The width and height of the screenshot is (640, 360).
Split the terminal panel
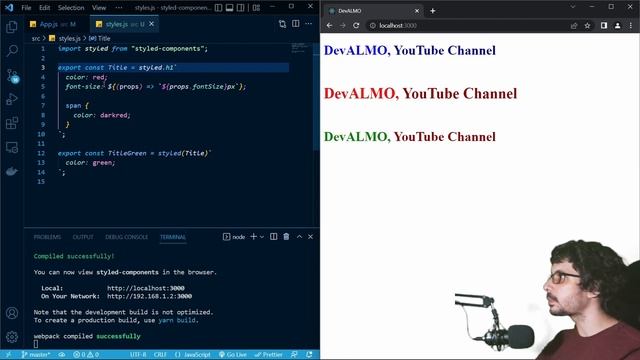tap(273, 237)
